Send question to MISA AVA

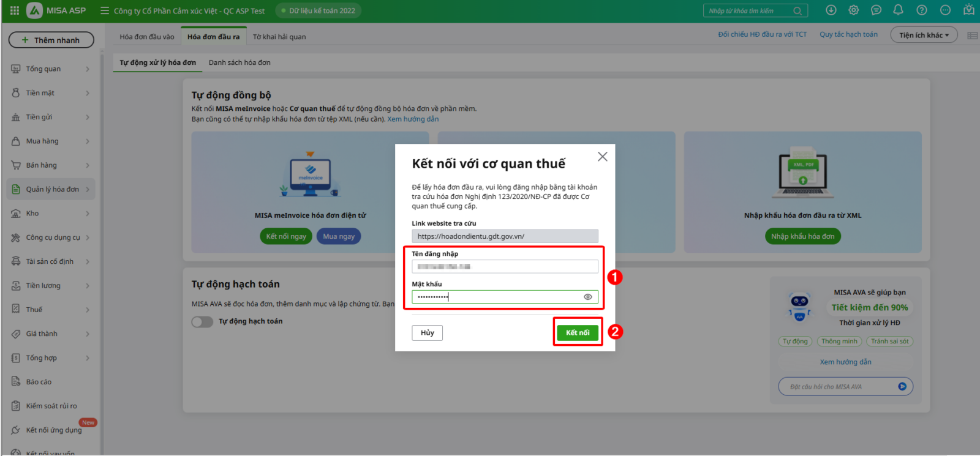(902, 386)
